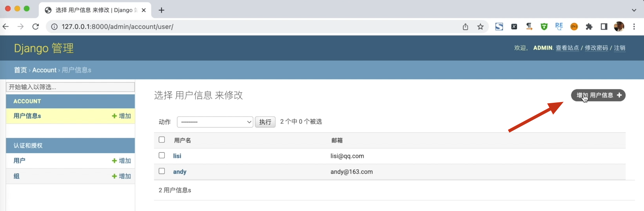Sort by the 邮箱 column header
The image size is (644, 211).
[x=337, y=140]
